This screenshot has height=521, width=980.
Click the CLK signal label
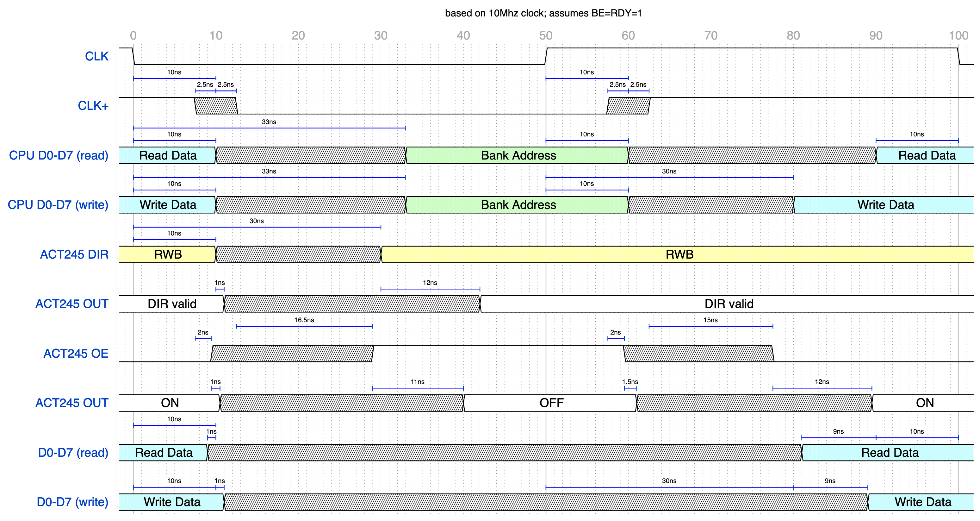(x=96, y=56)
